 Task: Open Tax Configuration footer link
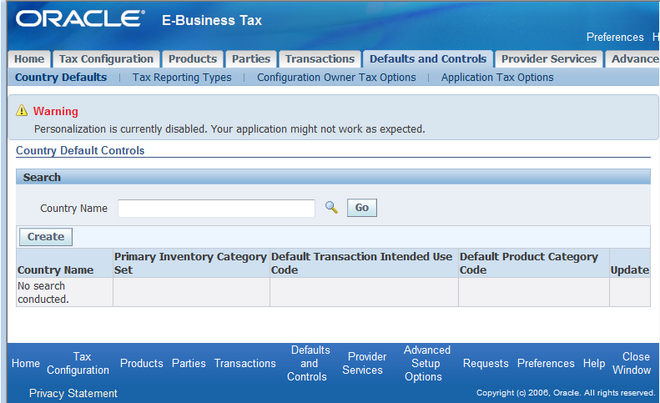pyautogui.click(x=78, y=363)
